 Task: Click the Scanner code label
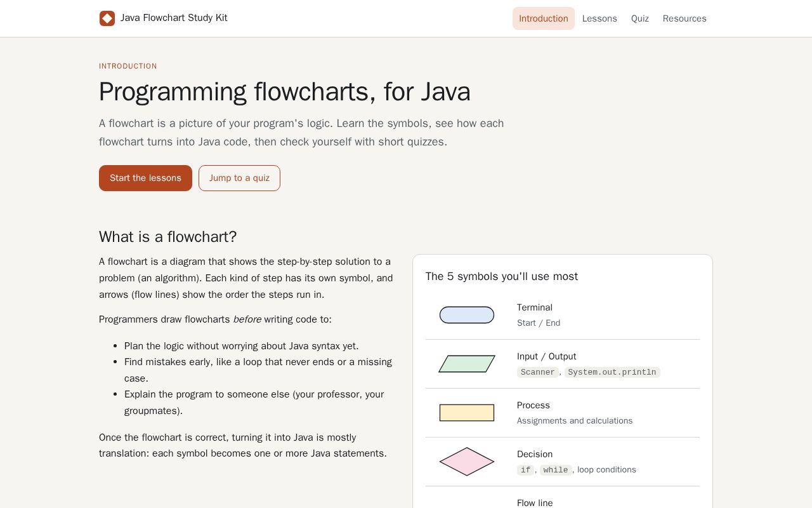(x=538, y=372)
